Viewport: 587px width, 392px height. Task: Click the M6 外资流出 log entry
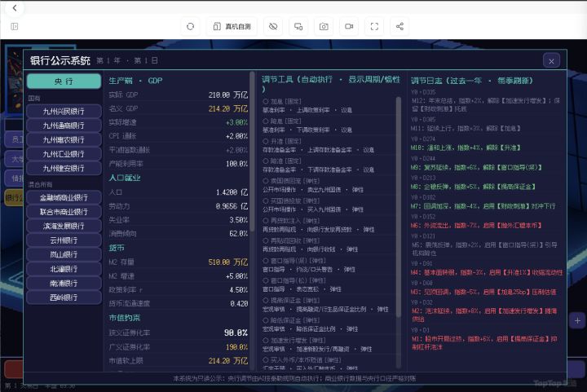[476, 226]
